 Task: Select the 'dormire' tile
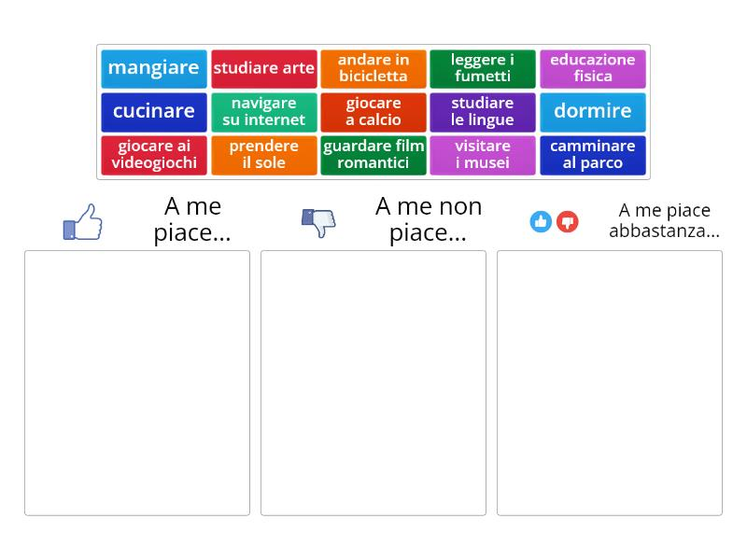(593, 111)
